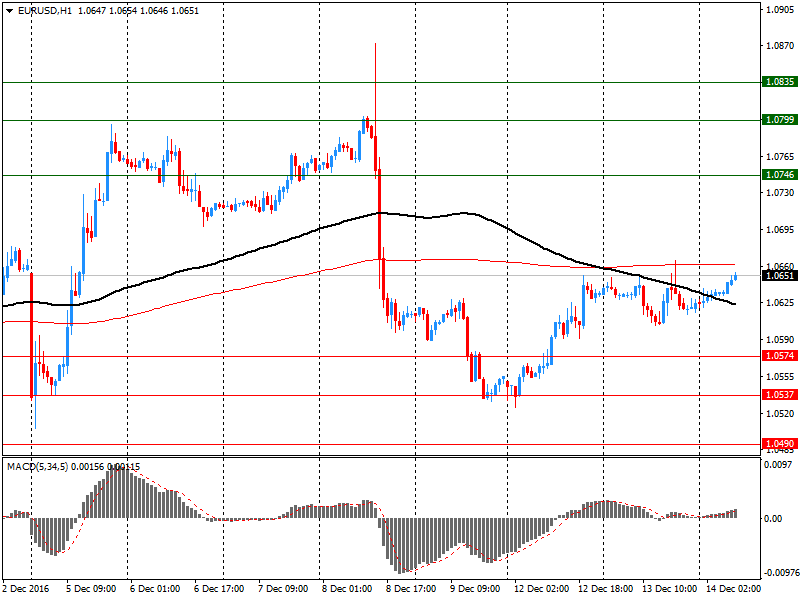Click the 1.0590 price scale value

pos(780,339)
